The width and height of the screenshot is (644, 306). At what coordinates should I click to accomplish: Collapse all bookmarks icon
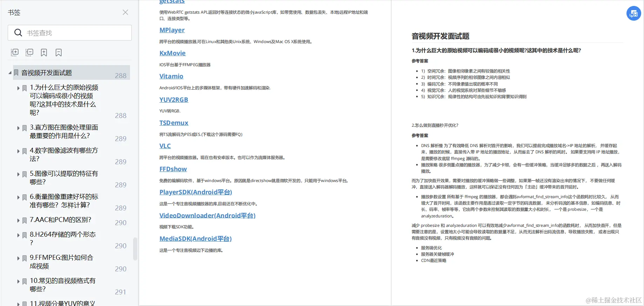point(29,53)
